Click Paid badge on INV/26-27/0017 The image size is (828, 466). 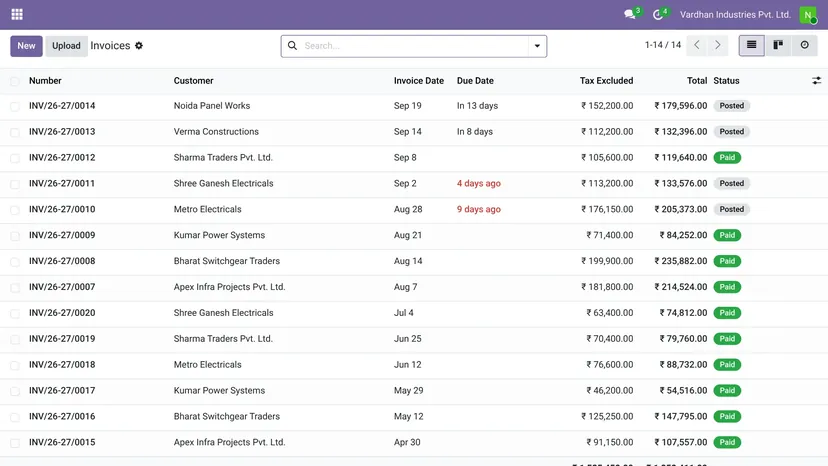(727, 390)
